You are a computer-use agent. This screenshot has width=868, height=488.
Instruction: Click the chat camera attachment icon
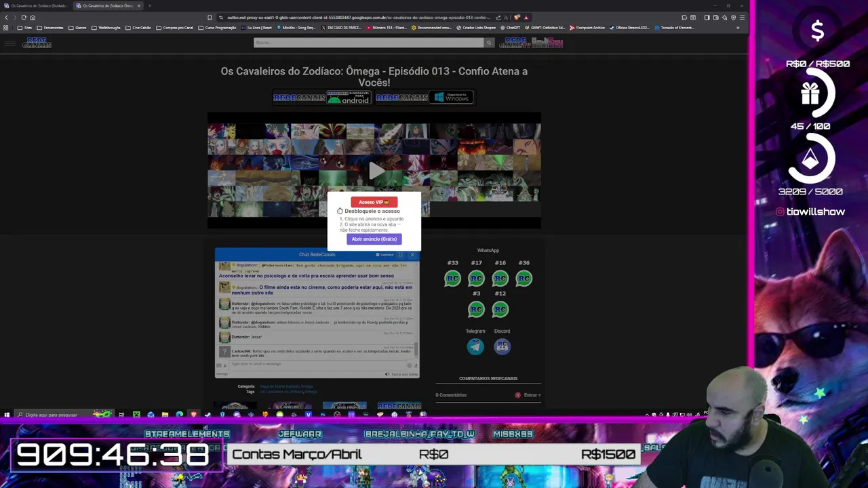pyautogui.click(x=218, y=366)
